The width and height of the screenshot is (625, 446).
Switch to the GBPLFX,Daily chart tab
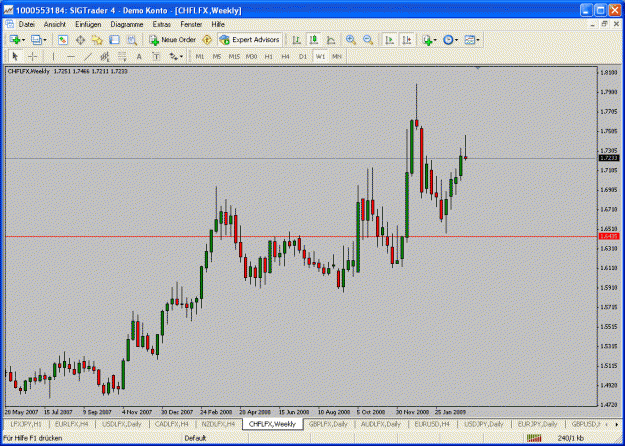(x=328, y=424)
